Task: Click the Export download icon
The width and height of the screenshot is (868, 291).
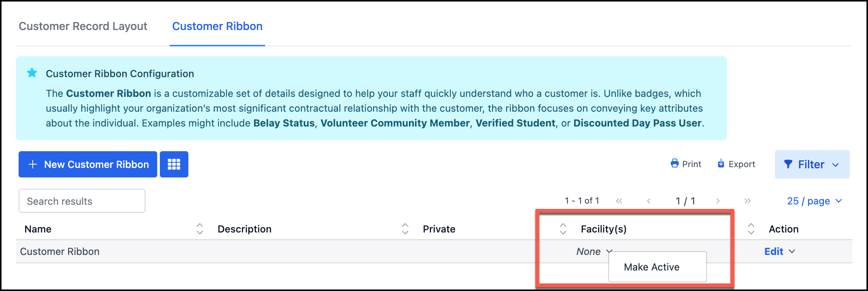Action: pos(721,164)
